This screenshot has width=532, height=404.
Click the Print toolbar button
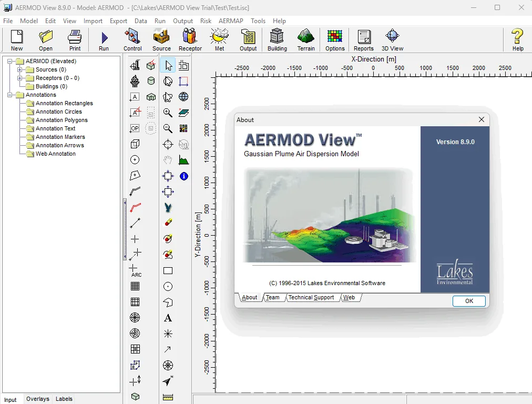coord(75,39)
